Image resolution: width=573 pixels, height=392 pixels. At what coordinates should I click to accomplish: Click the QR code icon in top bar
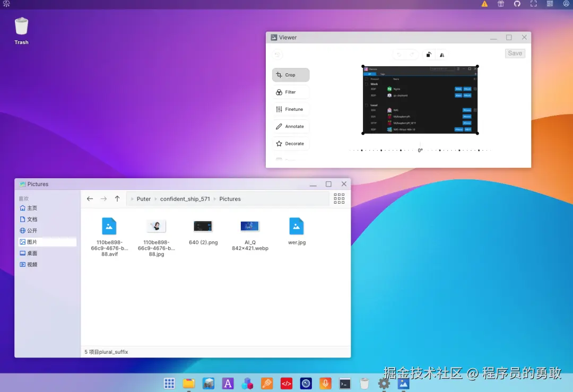[550, 4]
